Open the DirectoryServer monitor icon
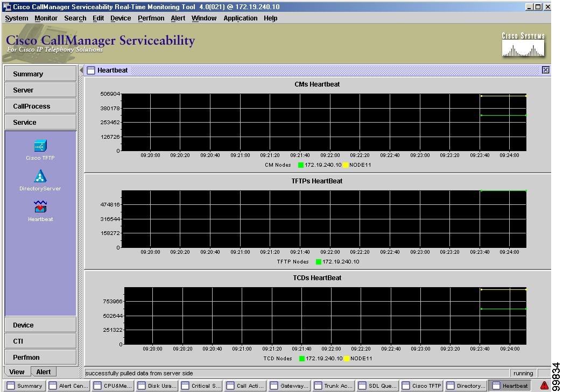Viewport: 563px width, 392px height. pyautogui.click(x=40, y=176)
